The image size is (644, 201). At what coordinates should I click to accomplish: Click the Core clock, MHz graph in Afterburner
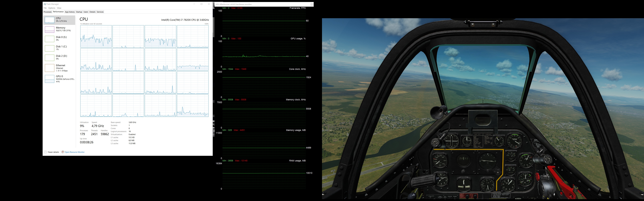[264, 85]
